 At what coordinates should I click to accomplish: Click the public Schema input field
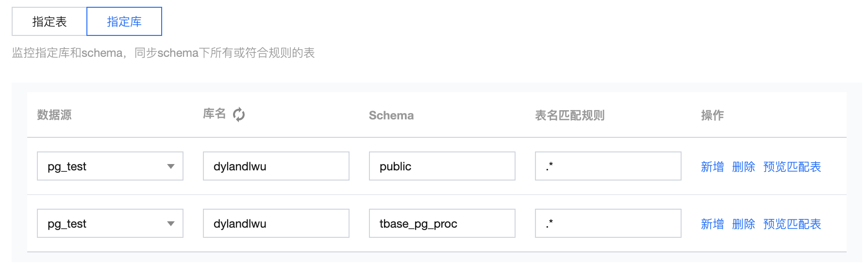(442, 166)
